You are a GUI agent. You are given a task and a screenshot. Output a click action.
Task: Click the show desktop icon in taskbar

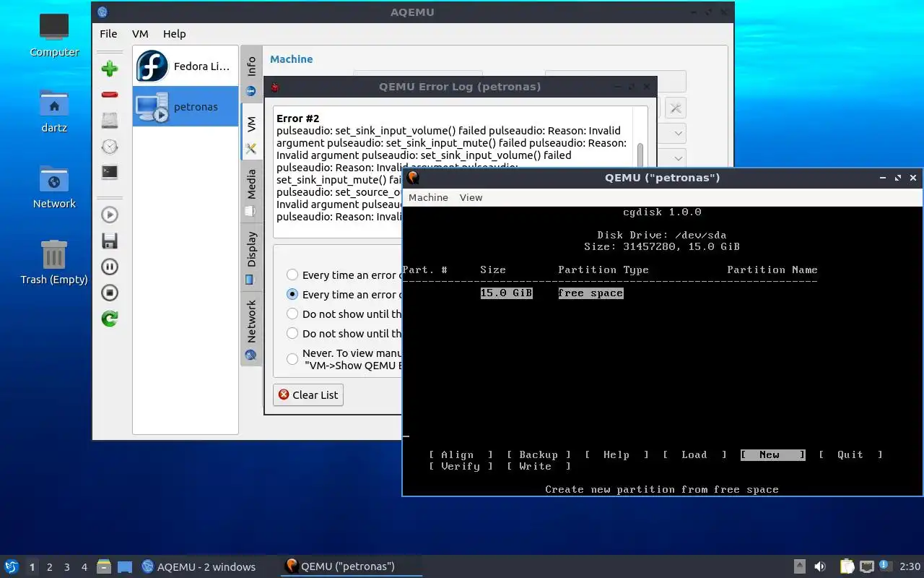coord(124,566)
